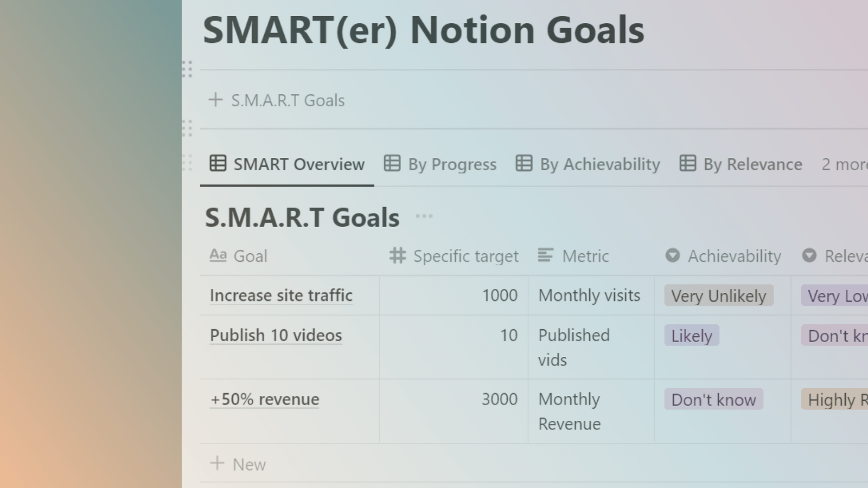Click the Aa icon on the Goal column
This screenshot has width=868, height=488.
tap(219, 255)
